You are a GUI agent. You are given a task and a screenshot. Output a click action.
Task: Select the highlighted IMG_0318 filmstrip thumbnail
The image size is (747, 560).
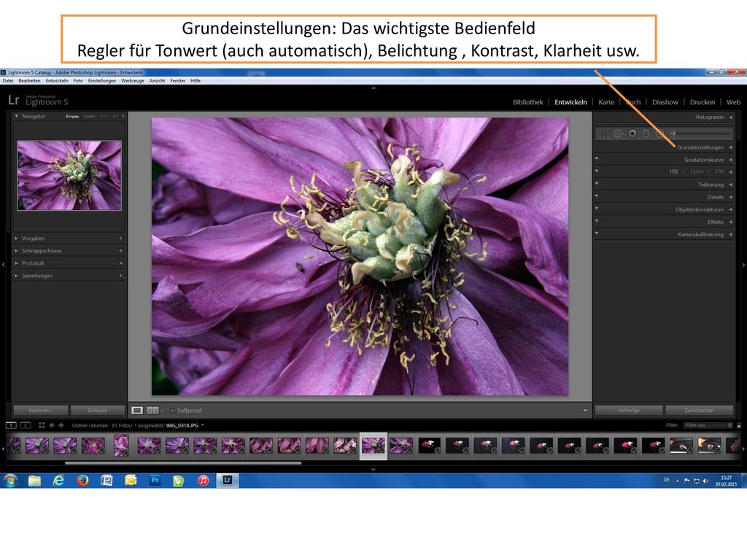tap(373, 446)
